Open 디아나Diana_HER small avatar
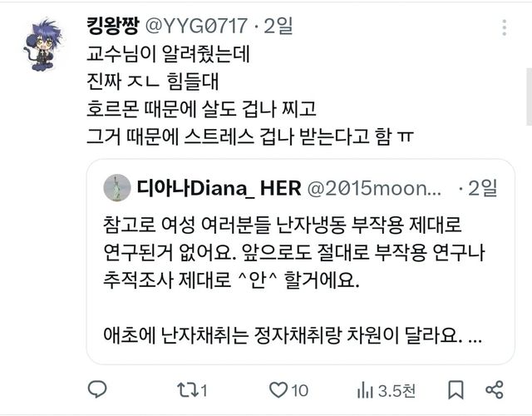Viewport: 532px width, 416px height. 117,188
